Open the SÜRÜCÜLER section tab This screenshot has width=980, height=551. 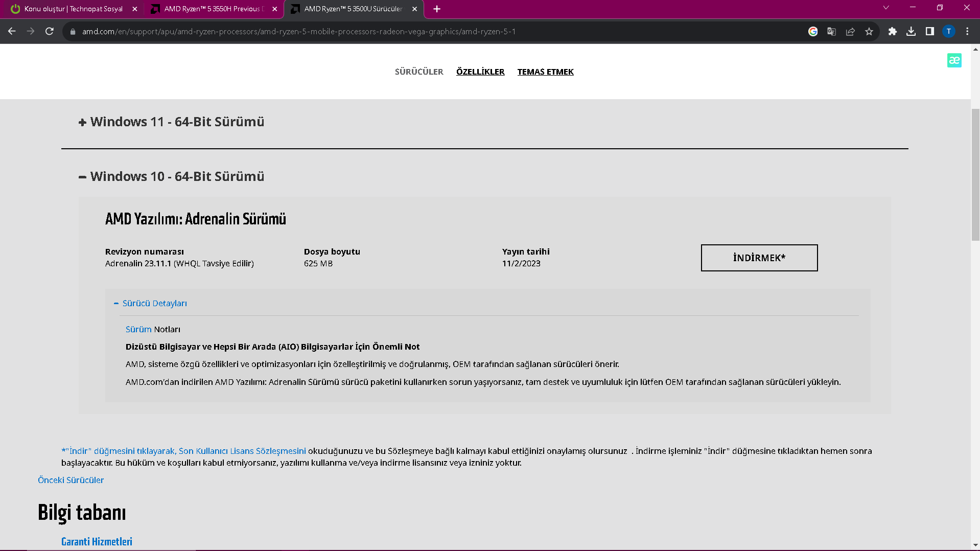[419, 72]
